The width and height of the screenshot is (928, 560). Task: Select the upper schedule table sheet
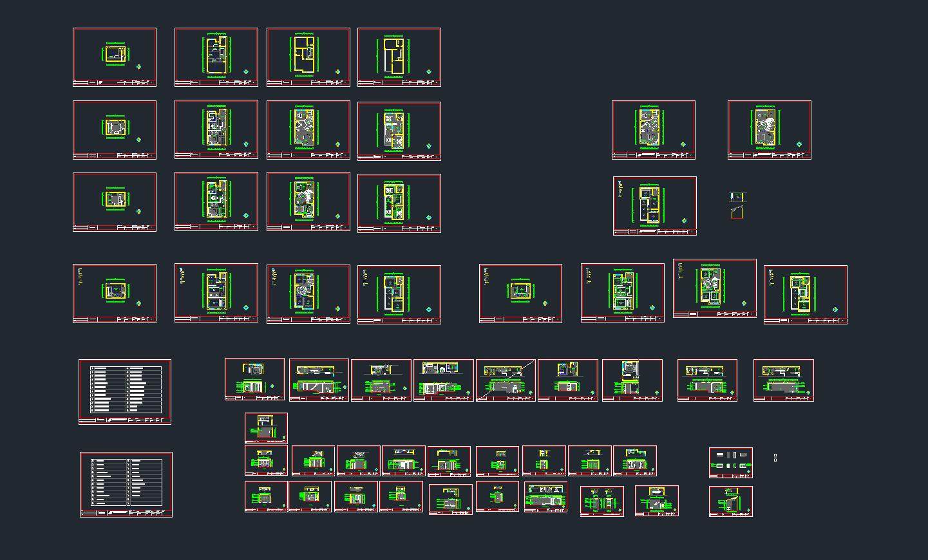pyautogui.click(x=125, y=391)
